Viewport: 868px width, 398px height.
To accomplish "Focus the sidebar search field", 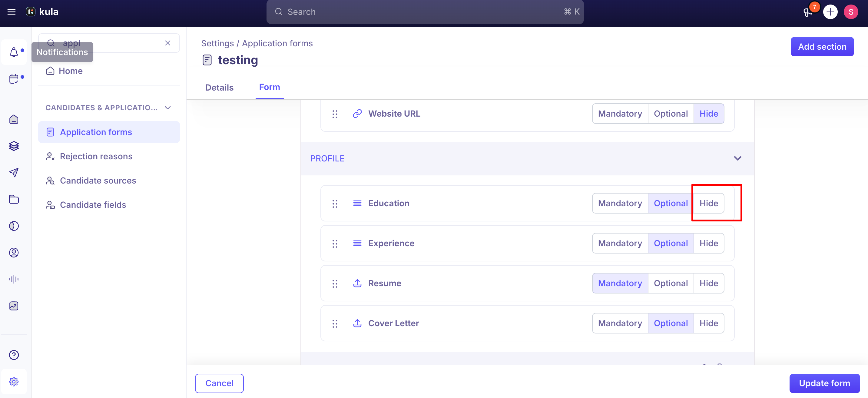I will (109, 43).
